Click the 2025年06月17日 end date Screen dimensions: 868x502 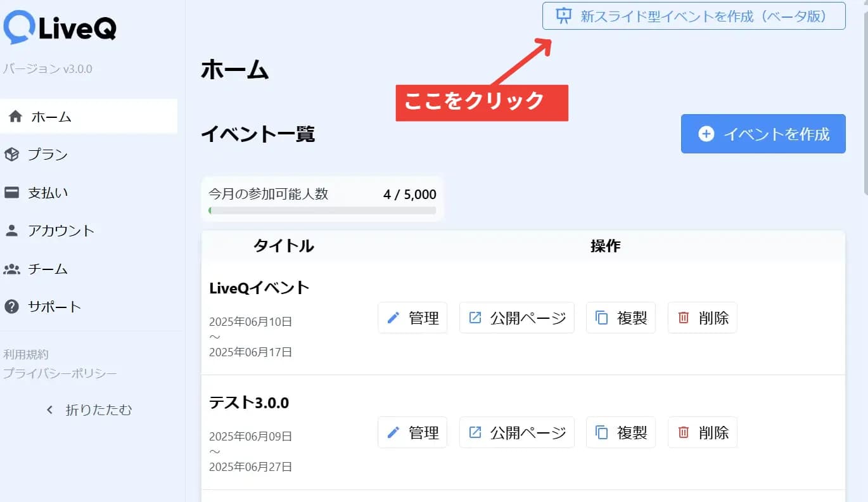coord(251,352)
